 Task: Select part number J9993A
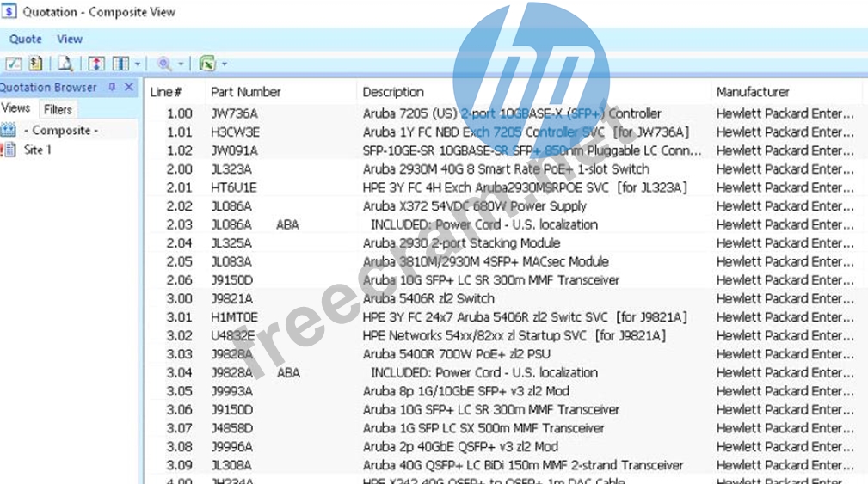point(232,392)
